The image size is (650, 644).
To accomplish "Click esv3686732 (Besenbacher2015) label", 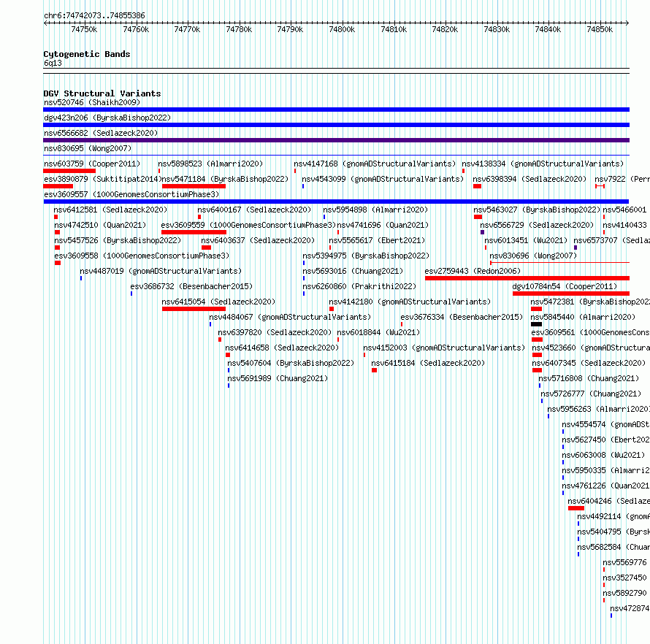I will pos(191,286).
